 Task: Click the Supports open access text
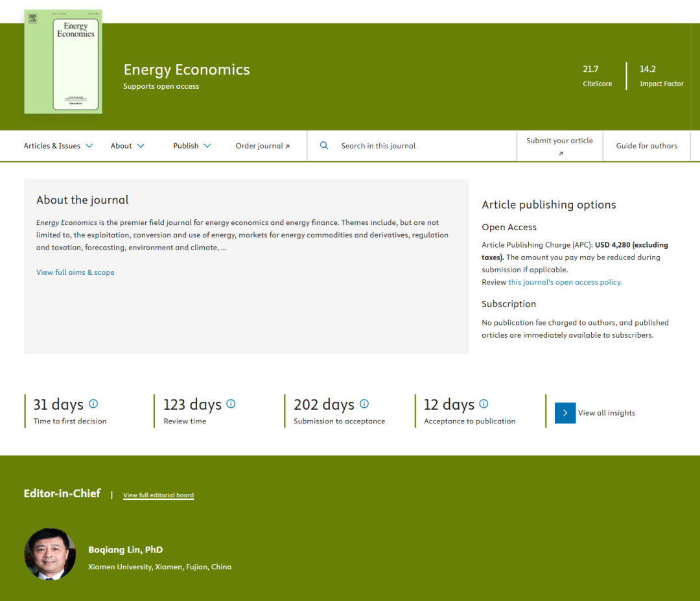pos(161,86)
